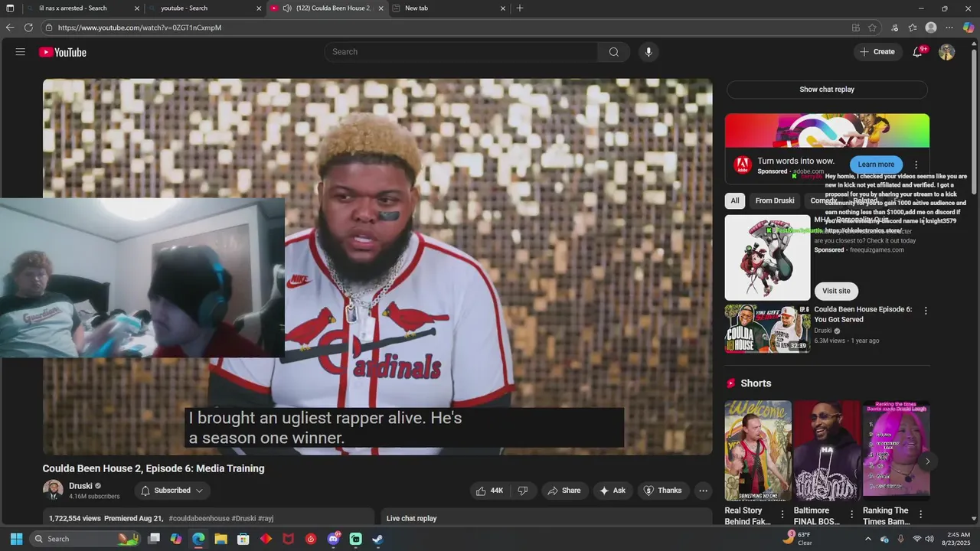Switch to 'youtube - Search' tab
Viewport: 980px width, 551px height.
coord(207,8)
